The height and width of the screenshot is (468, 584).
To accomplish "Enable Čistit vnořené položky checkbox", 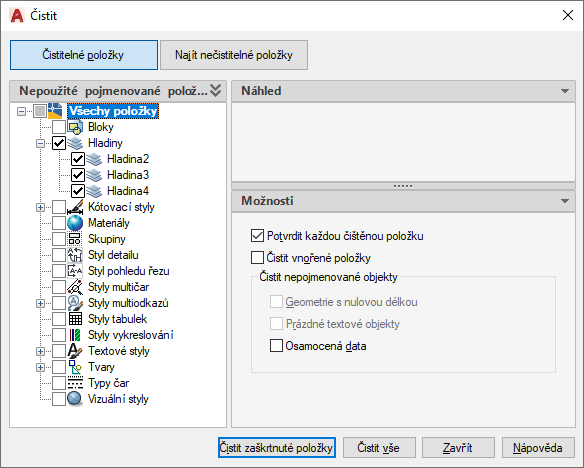I will point(257,258).
